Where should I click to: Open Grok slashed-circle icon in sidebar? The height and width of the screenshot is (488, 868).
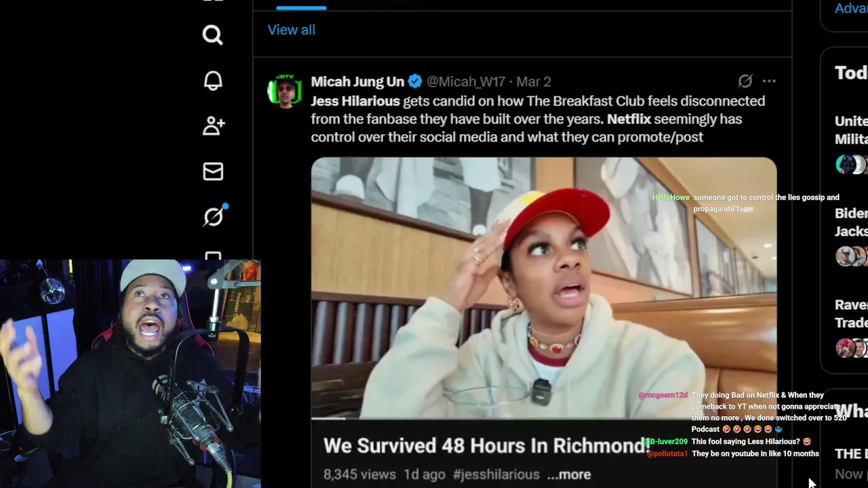click(x=214, y=216)
